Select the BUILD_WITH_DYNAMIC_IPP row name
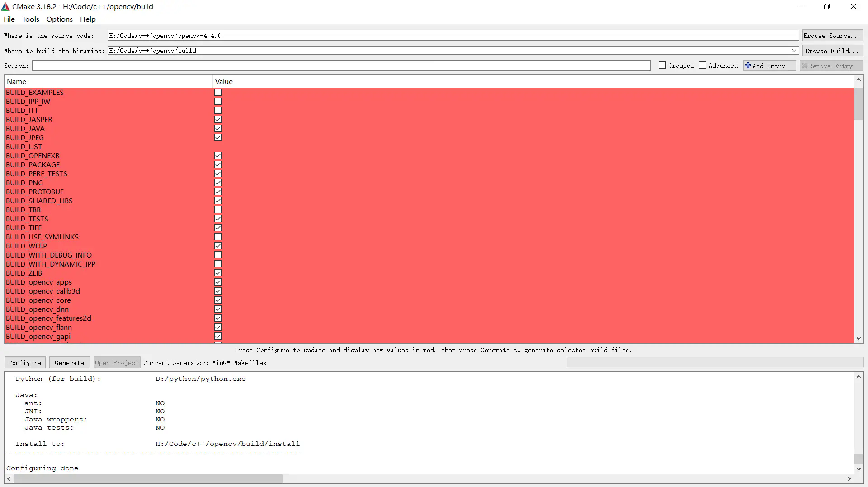868x487 pixels. [x=51, y=264]
